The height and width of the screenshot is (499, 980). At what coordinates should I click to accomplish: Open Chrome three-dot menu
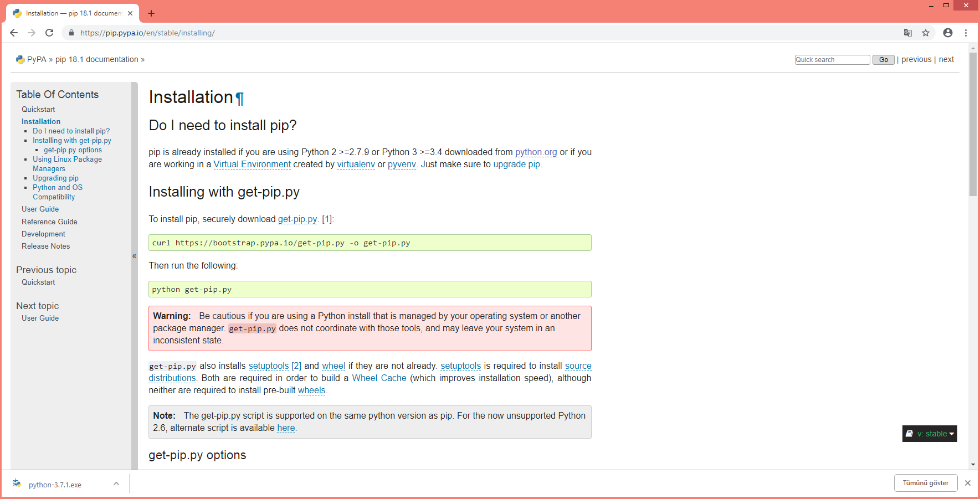(x=966, y=33)
